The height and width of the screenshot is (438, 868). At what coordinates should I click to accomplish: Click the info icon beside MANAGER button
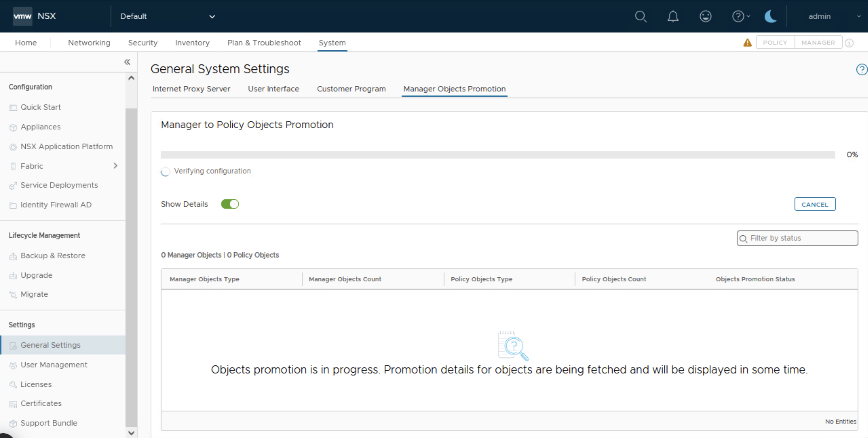coord(849,43)
